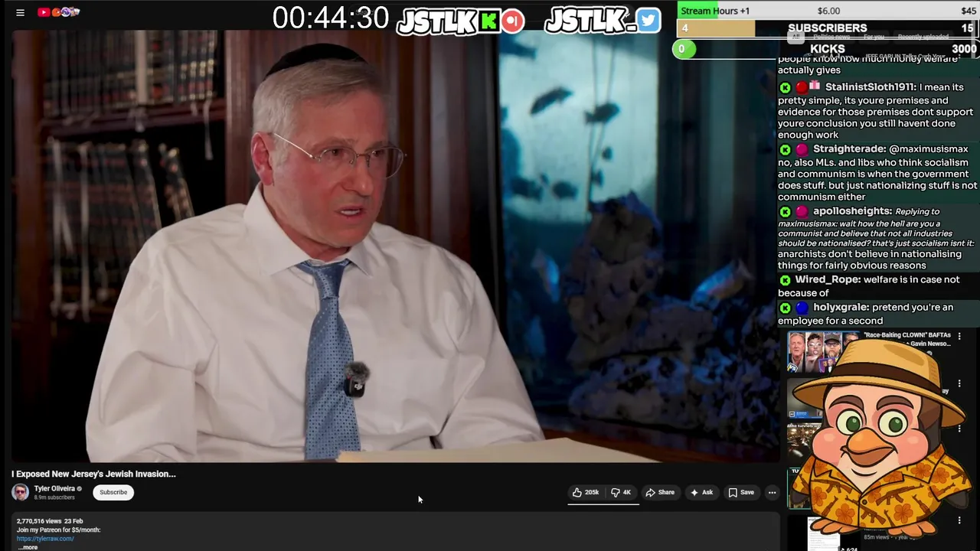Open options for bottom suggested video

coord(959,520)
